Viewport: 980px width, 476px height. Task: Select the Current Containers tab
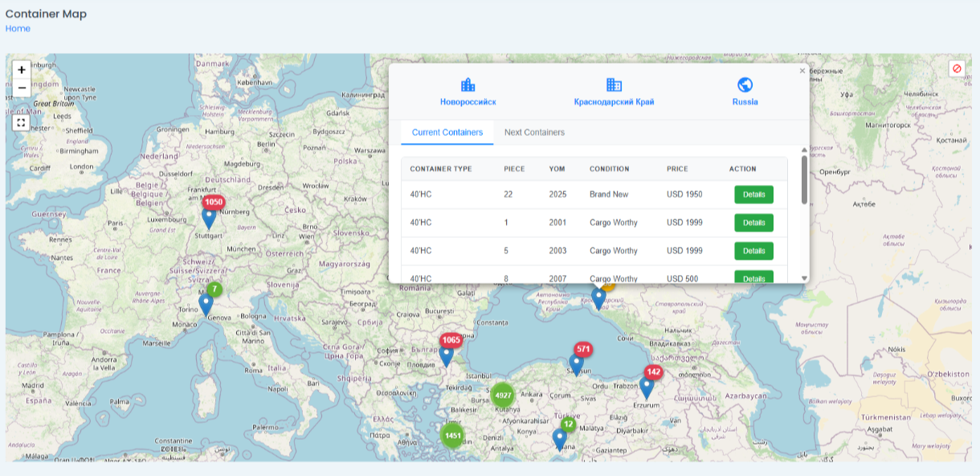[446, 132]
